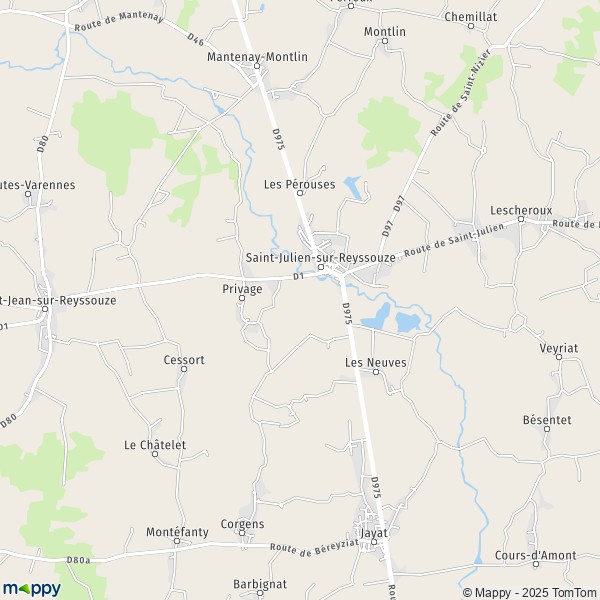Click the Cours-d'Amont label

point(535,555)
